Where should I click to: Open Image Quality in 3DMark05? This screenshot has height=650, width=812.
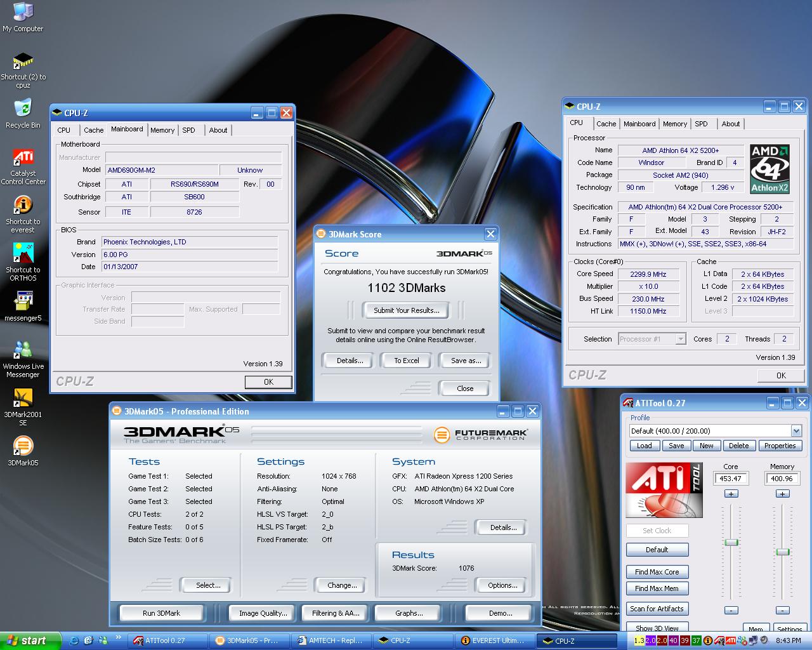coord(263,613)
